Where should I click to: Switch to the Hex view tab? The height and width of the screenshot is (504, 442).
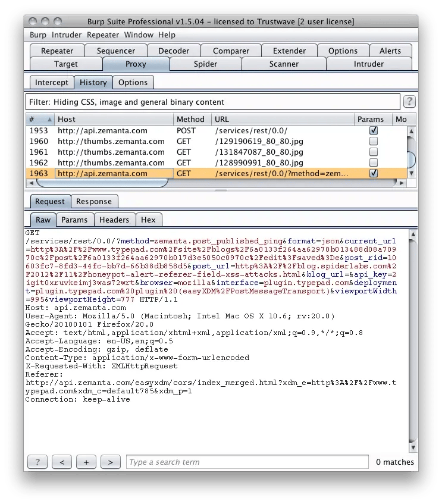tap(148, 220)
